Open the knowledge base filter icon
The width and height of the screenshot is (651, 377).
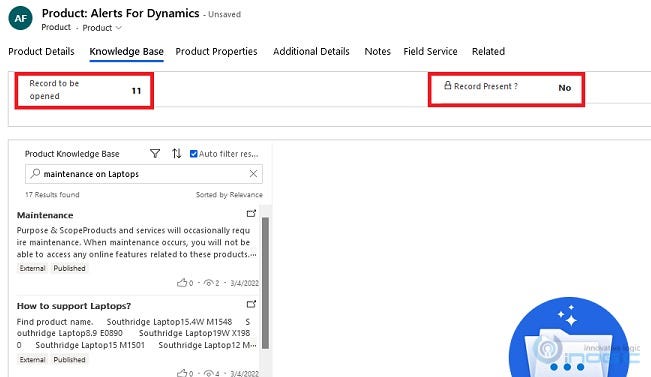155,154
